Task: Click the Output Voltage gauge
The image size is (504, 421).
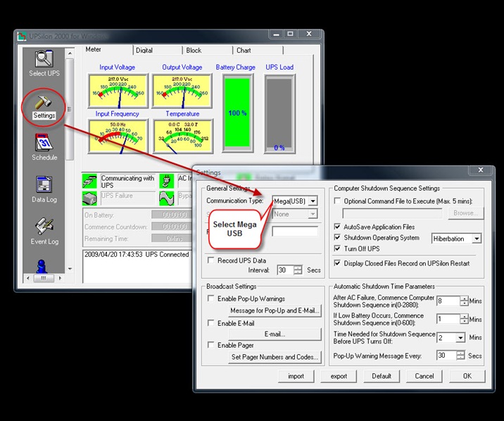Action: [182, 92]
